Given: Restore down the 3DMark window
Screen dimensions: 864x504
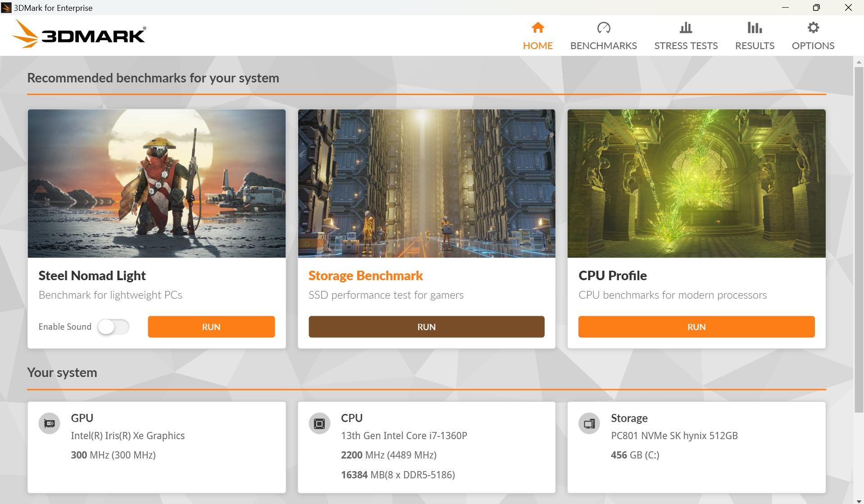Looking at the screenshot, I should pyautogui.click(x=816, y=8).
